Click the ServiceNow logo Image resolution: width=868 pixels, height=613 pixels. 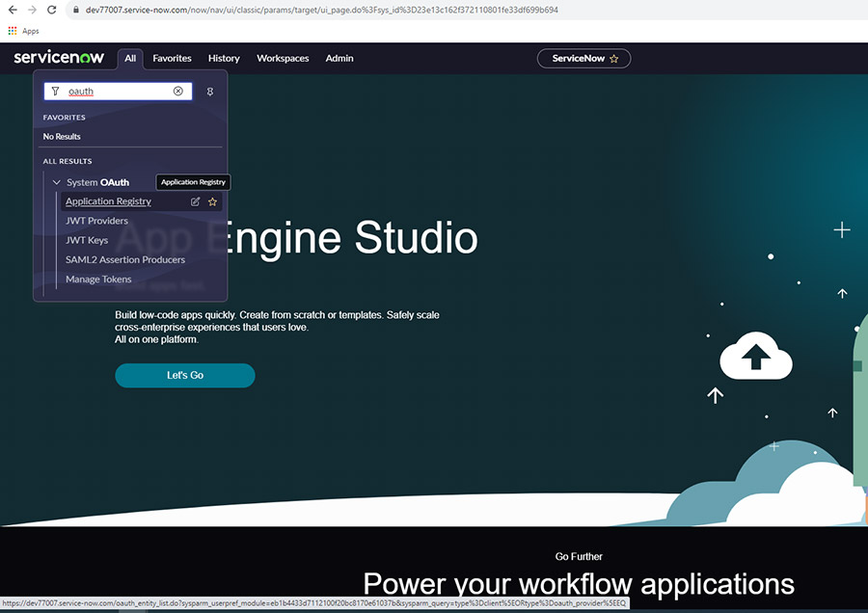[x=59, y=57]
